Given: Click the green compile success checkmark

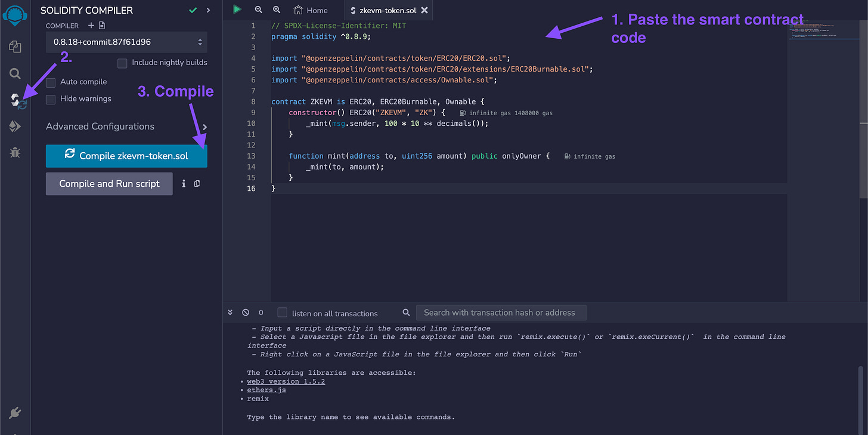Looking at the screenshot, I should point(193,10).
